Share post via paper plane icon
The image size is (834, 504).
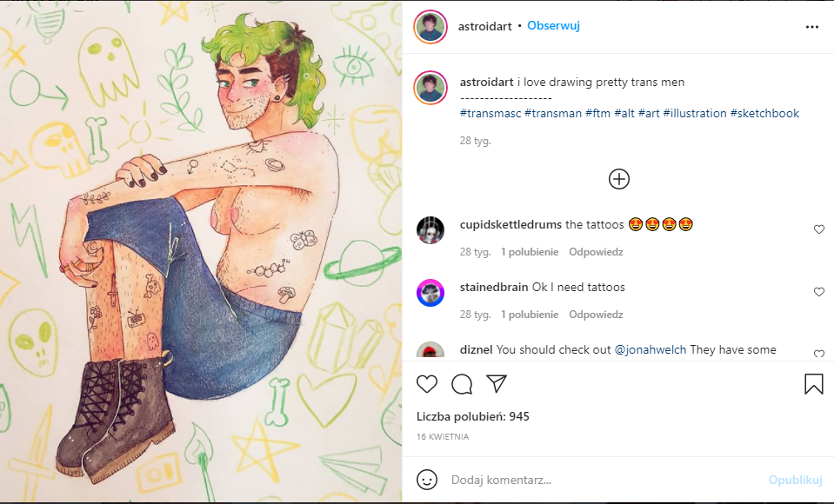tap(497, 384)
